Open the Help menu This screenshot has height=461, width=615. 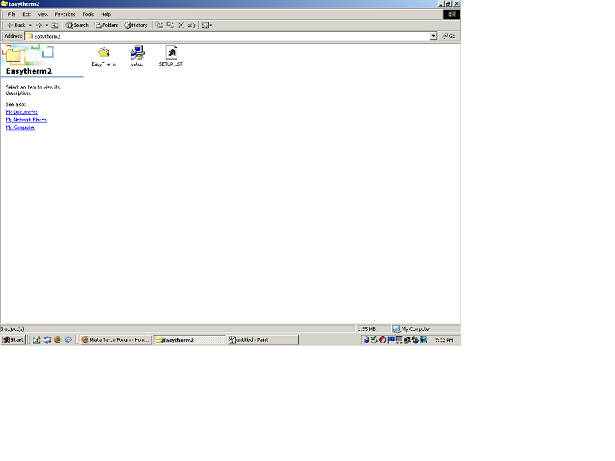pyautogui.click(x=106, y=14)
